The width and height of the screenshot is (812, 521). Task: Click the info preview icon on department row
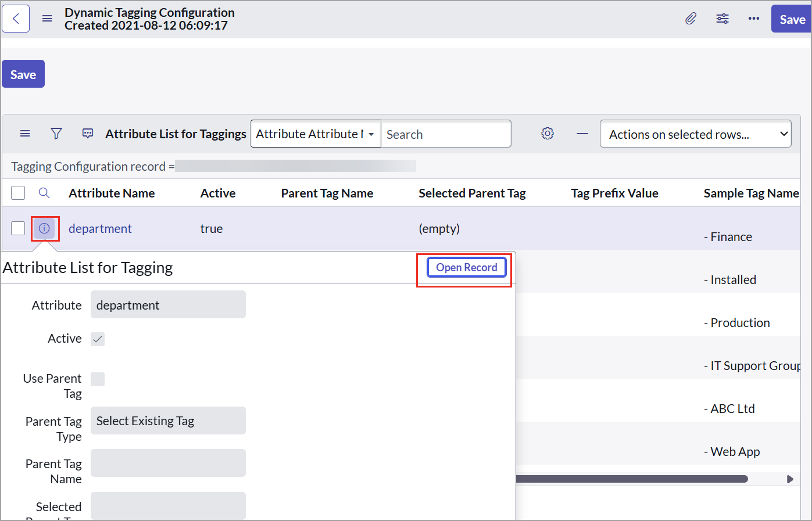[45, 228]
